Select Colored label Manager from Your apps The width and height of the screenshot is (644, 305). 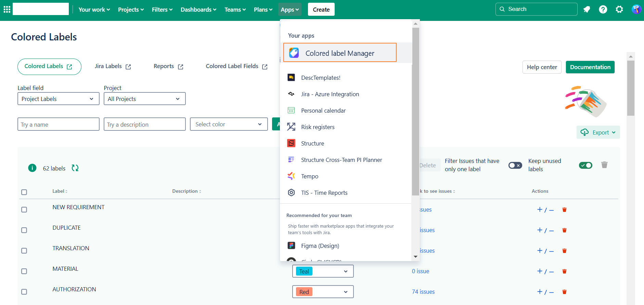[x=339, y=53]
